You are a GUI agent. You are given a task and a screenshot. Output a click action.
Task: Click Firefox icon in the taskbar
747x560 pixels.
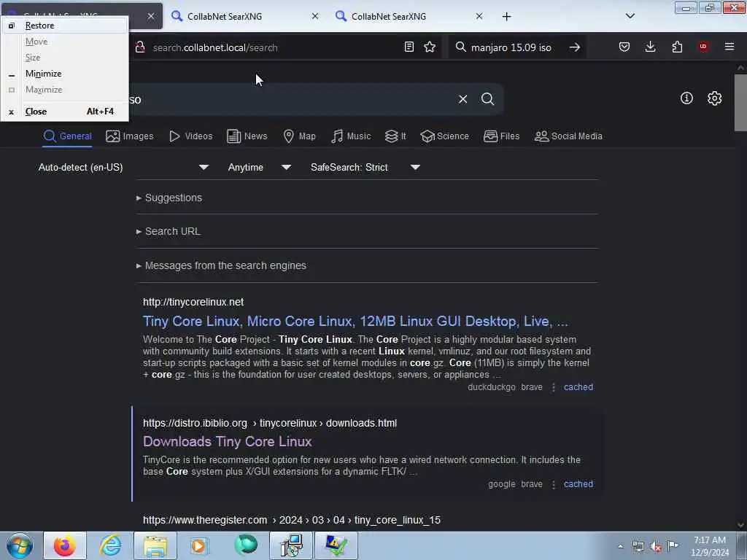tap(65, 545)
